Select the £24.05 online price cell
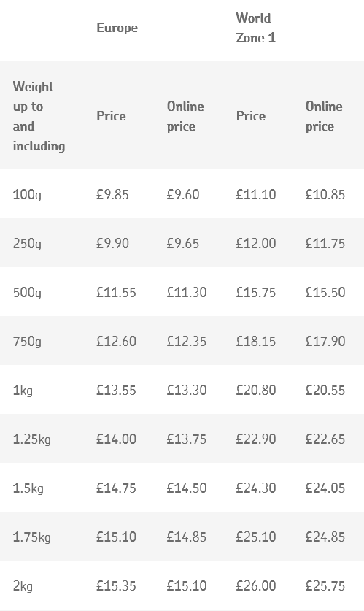The image size is (364, 611). 325,488
